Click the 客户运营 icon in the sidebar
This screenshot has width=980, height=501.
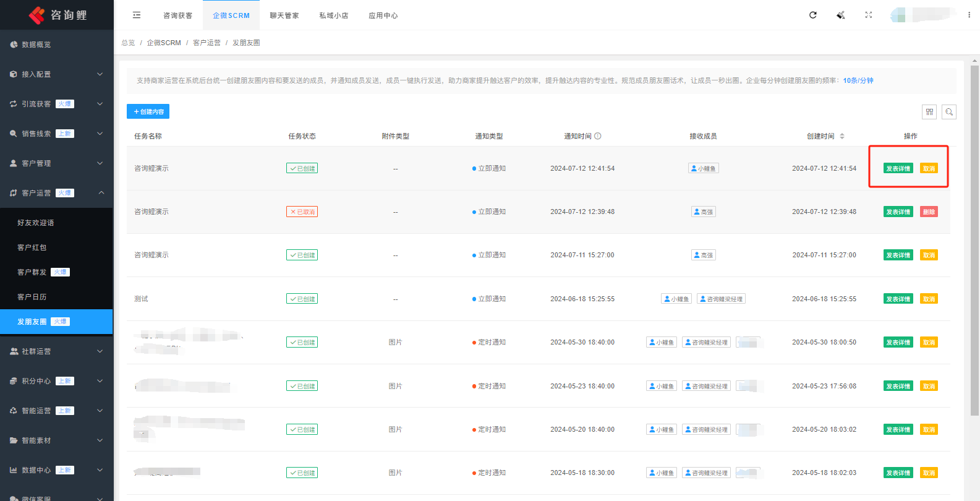14,193
